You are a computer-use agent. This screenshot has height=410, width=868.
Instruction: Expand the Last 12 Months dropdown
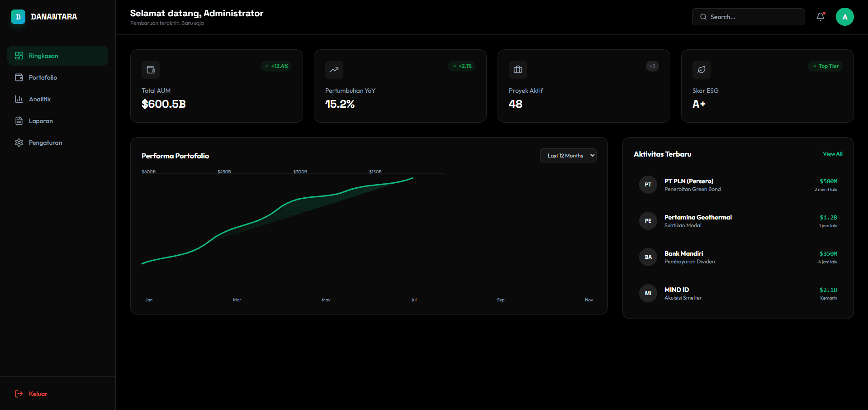pyautogui.click(x=568, y=156)
